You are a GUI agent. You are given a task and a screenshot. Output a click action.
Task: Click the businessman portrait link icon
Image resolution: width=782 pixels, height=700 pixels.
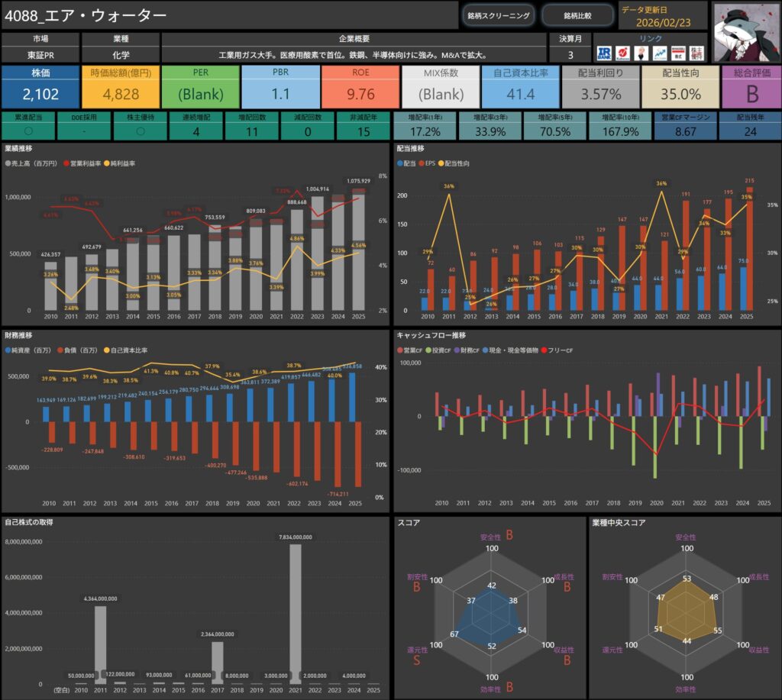pos(641,53)
